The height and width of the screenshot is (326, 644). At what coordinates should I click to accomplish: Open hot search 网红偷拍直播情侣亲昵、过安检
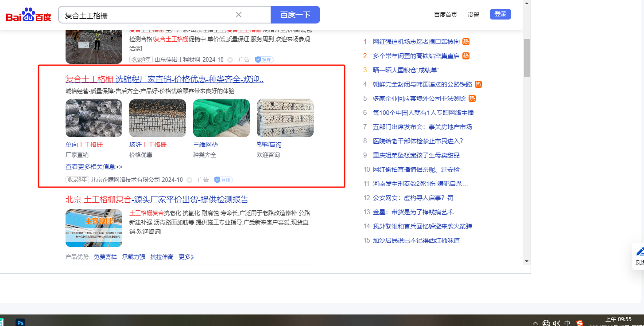pyautogui.click(x=416, y=169)
